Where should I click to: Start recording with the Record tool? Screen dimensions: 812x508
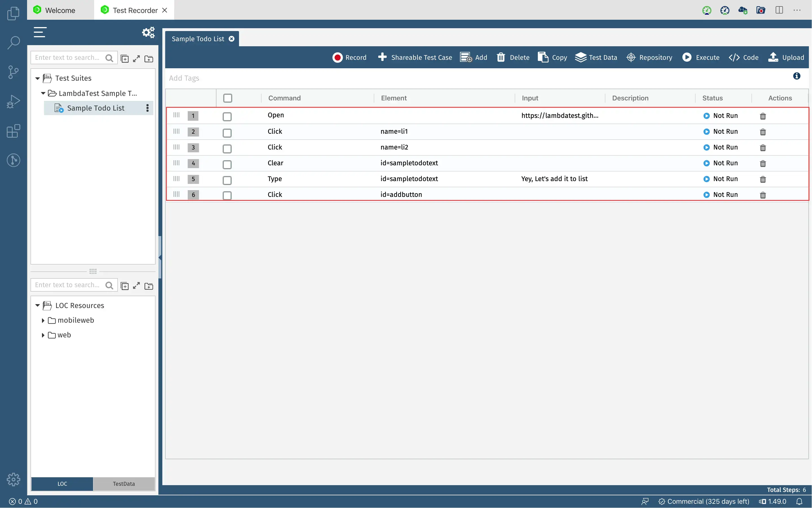(349, 57)
